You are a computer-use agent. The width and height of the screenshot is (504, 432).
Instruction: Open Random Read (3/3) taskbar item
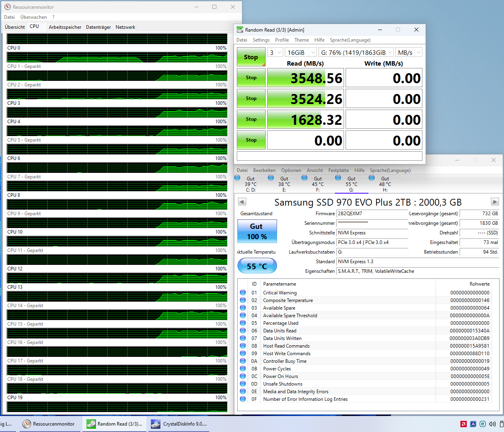114,424
